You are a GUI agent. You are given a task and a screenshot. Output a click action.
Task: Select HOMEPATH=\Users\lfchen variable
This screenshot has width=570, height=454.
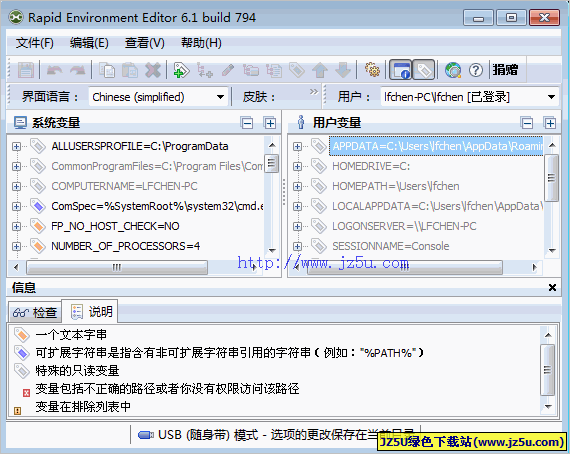[x=396, y=186]
